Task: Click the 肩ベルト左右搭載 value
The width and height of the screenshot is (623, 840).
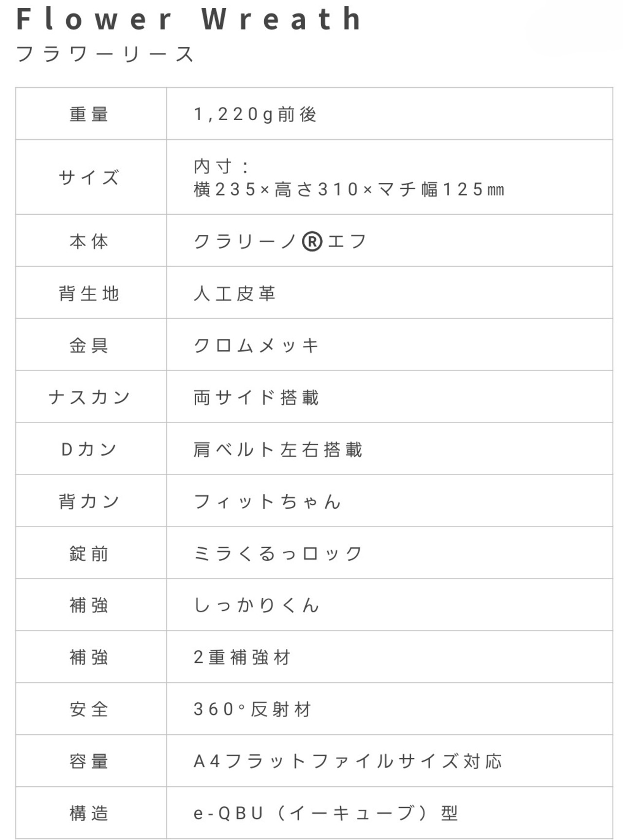Action: click(278, 449)
